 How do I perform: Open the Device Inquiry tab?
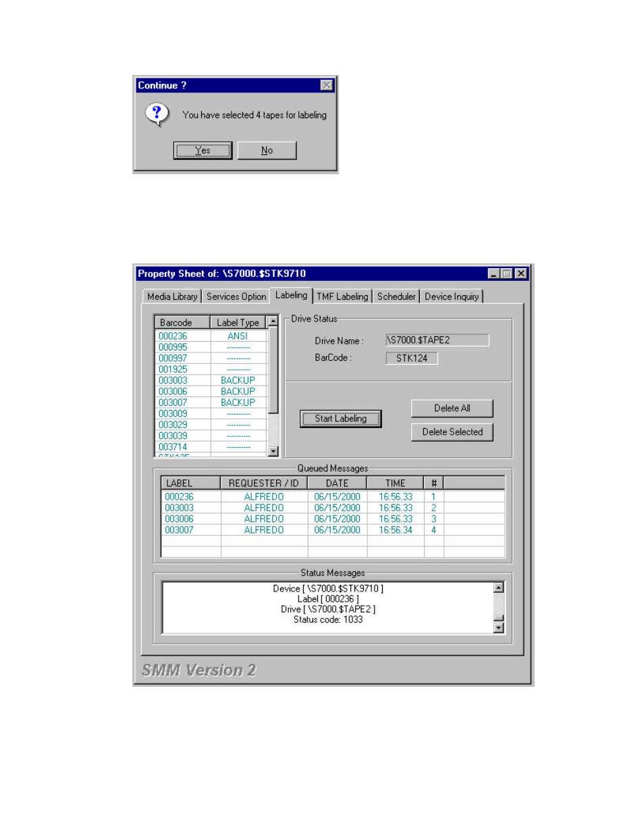(452, 296)
